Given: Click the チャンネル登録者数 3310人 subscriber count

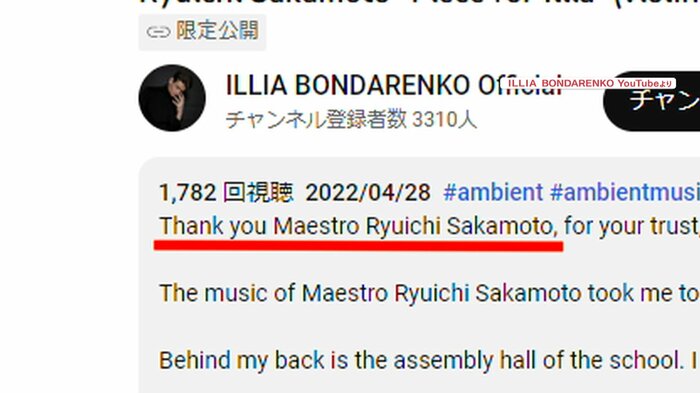Looking at the screenshot, I should (x=351, y=120).
